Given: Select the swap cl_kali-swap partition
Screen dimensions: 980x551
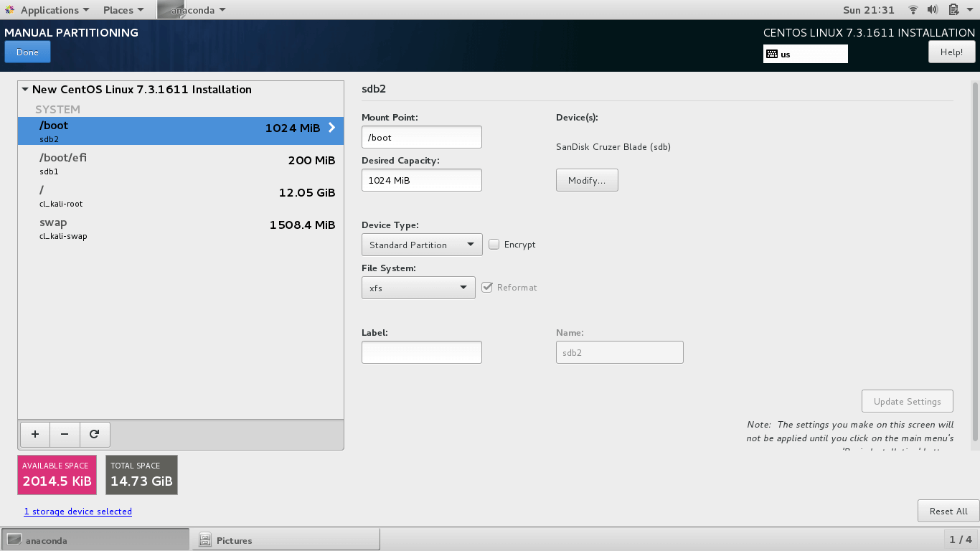Looking at the screenshot, I should [181, 229].
